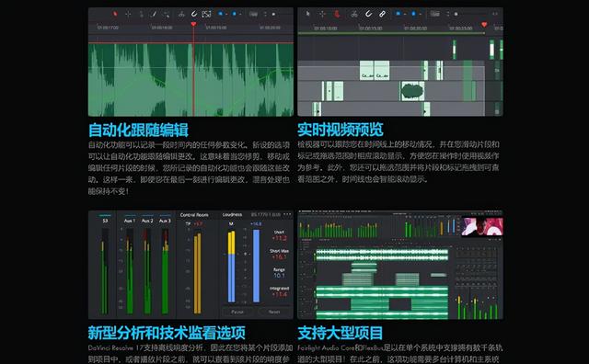
Task: Click the Short Max loudness value
Action: 279,257
